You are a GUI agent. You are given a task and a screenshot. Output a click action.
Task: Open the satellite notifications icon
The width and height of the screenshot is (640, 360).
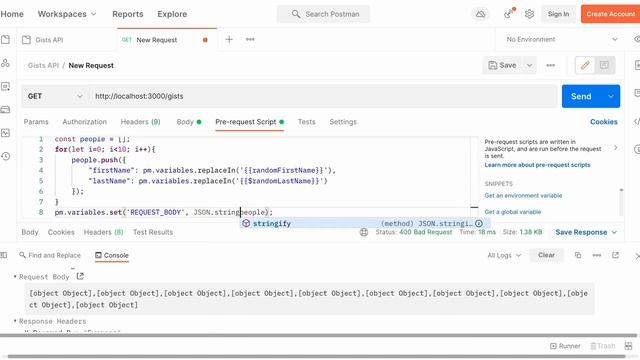509,14
